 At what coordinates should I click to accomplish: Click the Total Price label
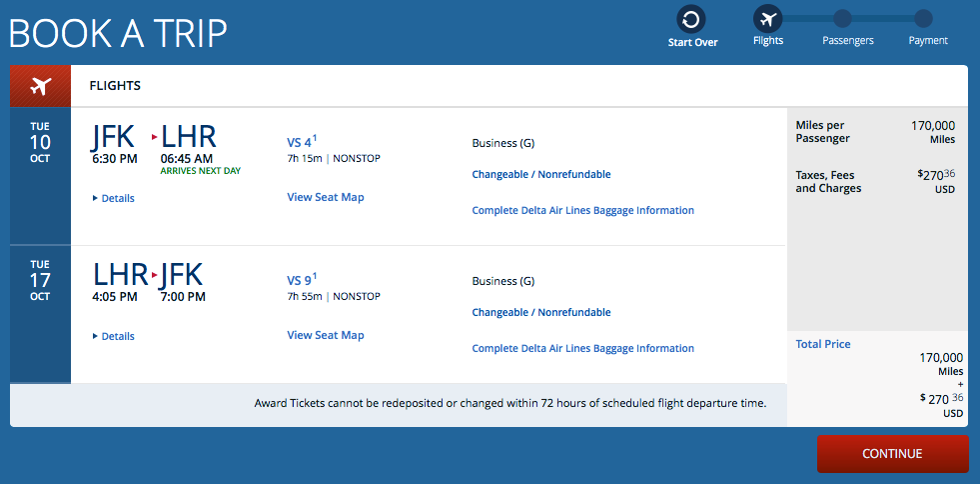[823, 344]
